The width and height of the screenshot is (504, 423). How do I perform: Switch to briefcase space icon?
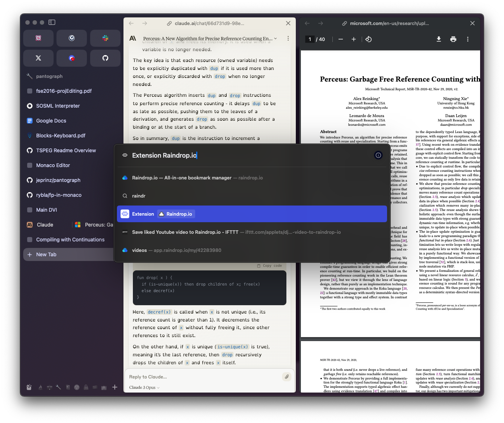(x=49, y=387)
